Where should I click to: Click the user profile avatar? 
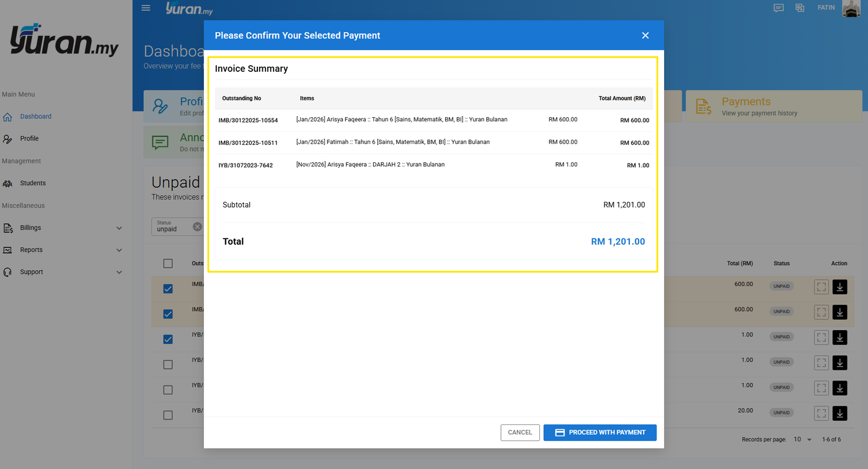click(x=851, y=8)
